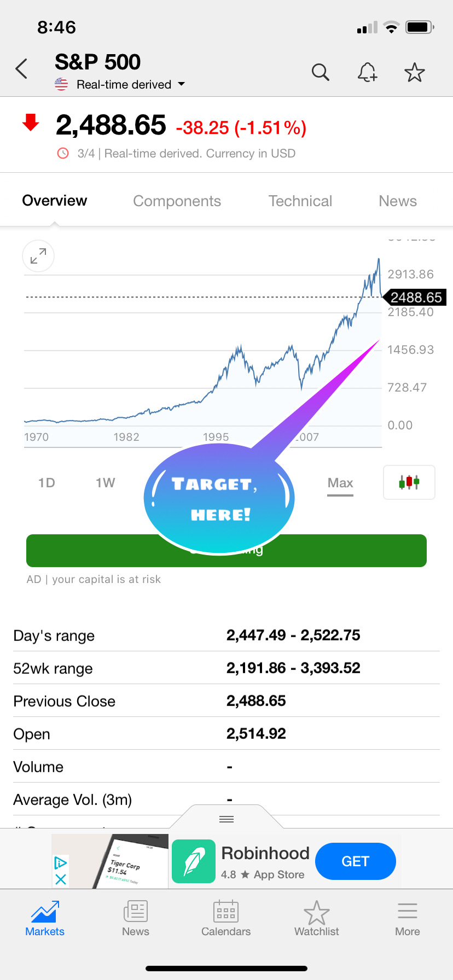Switch to the Components tab
Screen dimensions: 453x980
tap(177, 201)
